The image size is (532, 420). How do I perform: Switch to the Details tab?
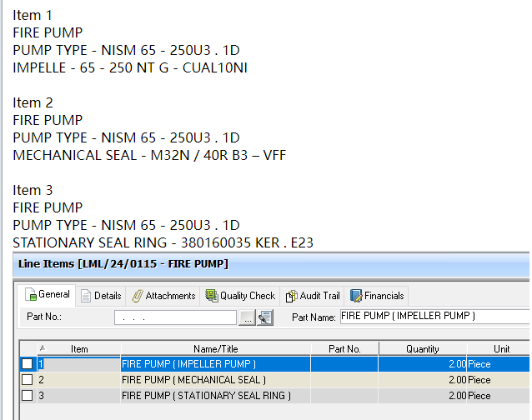click(x=101, y=296)
